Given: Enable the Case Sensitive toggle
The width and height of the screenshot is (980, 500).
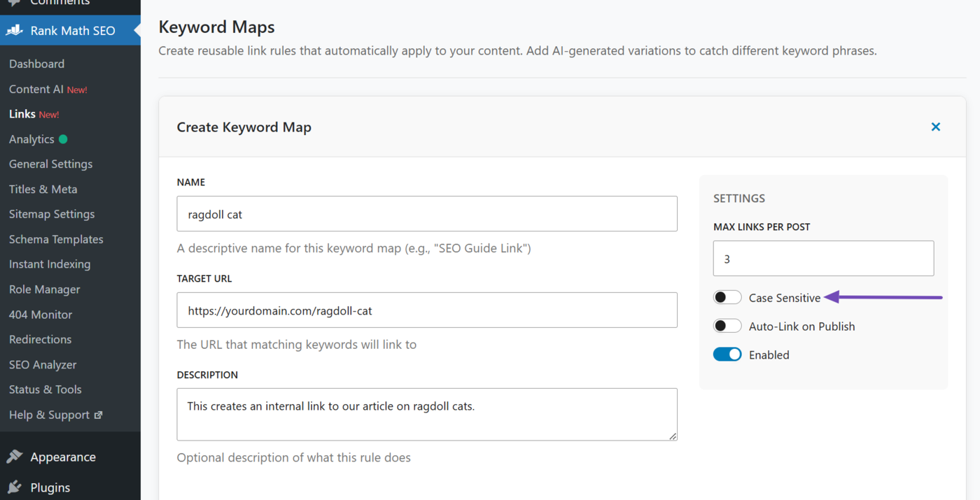Looking at the screenshot, I should point(727,297).
